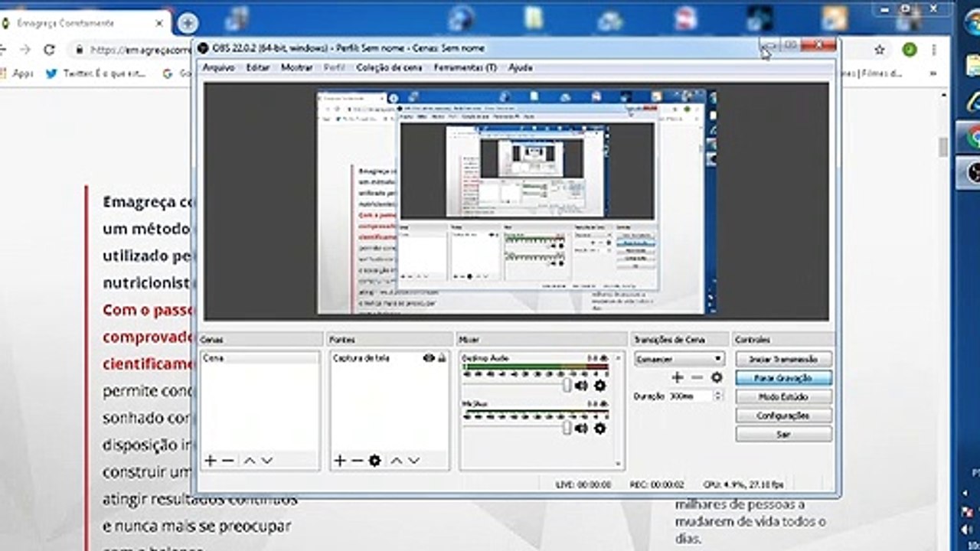Remove the selected scene with the Cenas minus icon
Screen dimensions: 980x551
tap(228, 461)
